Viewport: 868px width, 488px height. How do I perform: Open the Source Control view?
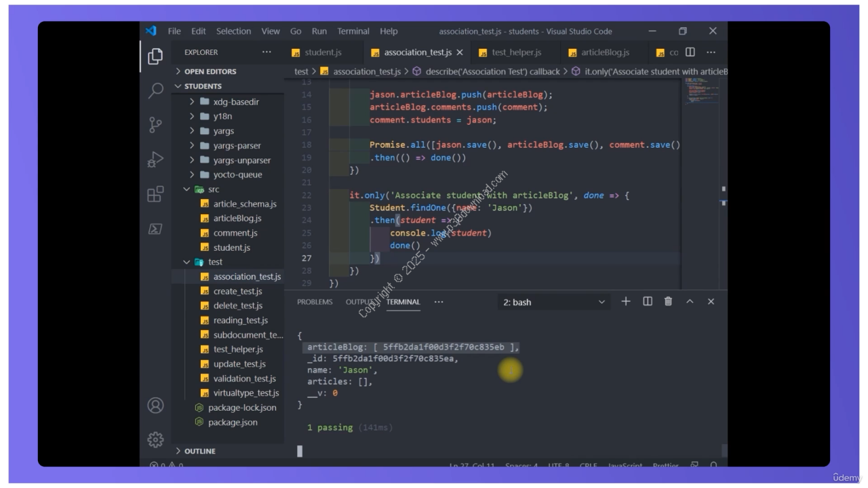tap(156, 124)
